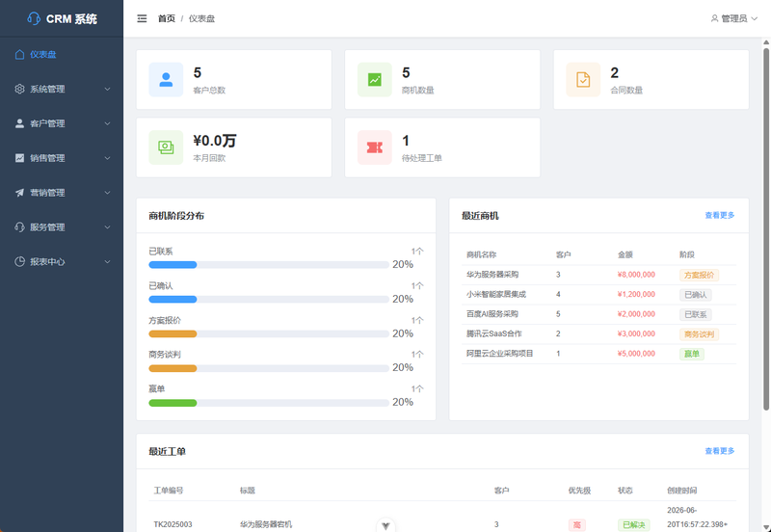
Task: Click the green trend icon on 商机数量 card
Action: tap(375, 80)
